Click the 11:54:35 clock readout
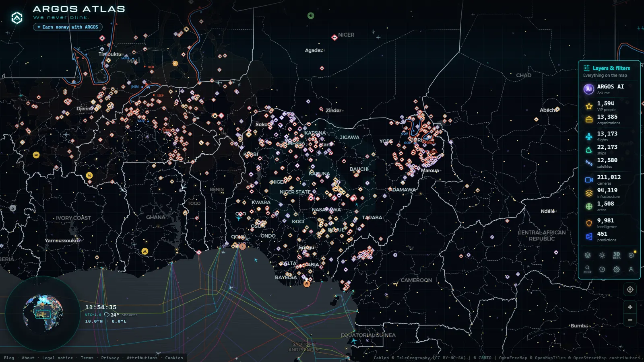The image size is (644, 362). (101, 307)
